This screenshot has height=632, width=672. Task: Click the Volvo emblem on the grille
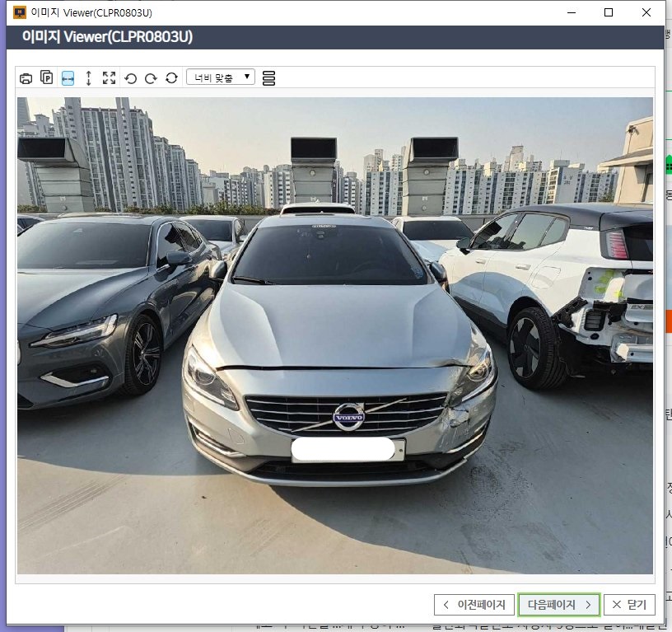tap(348, 416)
